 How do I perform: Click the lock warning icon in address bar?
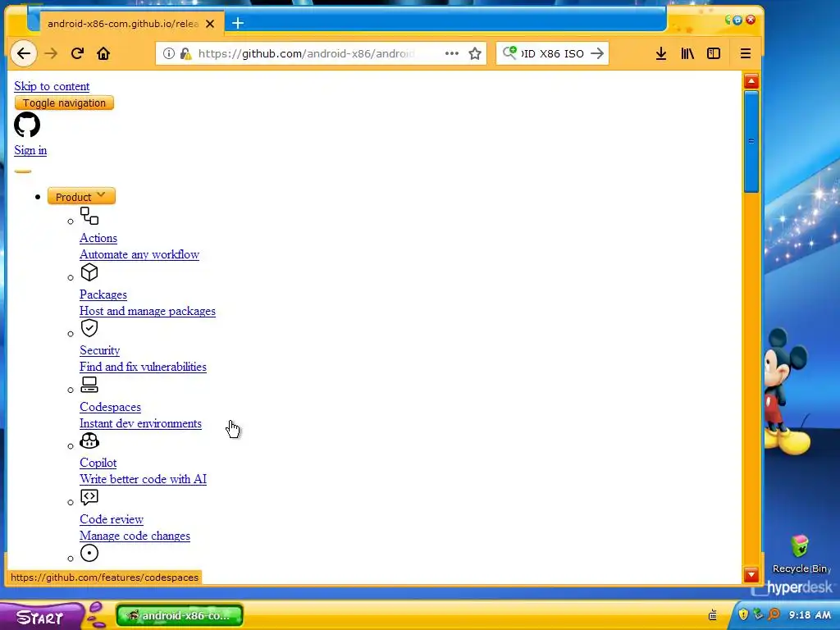point(185,53)
